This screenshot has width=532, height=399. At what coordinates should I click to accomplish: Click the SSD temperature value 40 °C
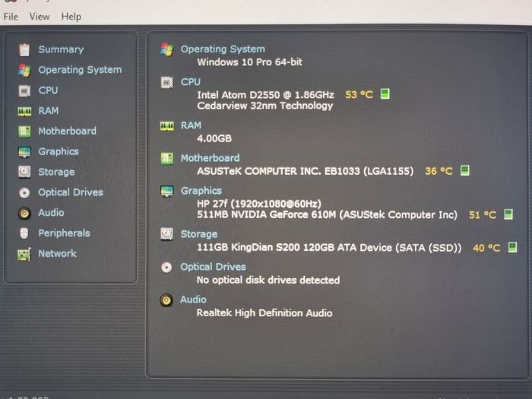click(x=486, y=248)
